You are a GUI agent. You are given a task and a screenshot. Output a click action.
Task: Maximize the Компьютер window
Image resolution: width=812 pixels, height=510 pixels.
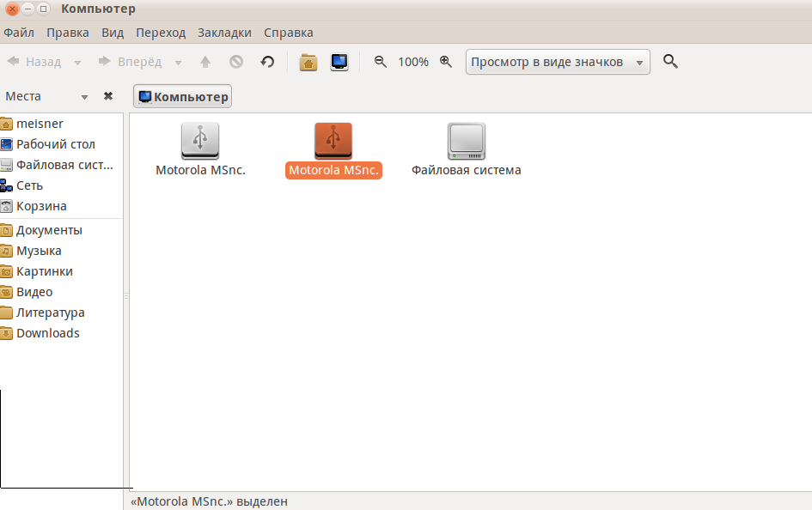tap(44, 9)
